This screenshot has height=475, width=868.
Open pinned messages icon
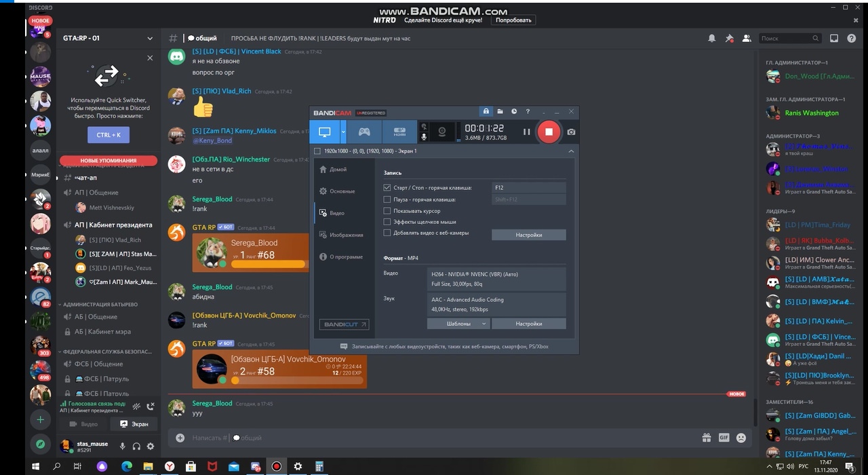pyautogui.click(x=729, y=39)
